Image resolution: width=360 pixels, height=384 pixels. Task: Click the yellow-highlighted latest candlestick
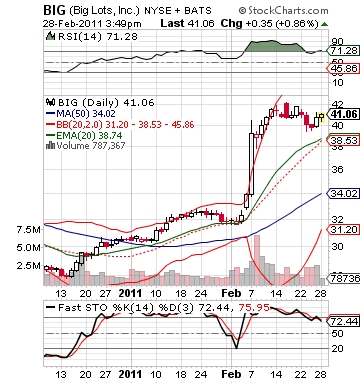pos(321,118)
